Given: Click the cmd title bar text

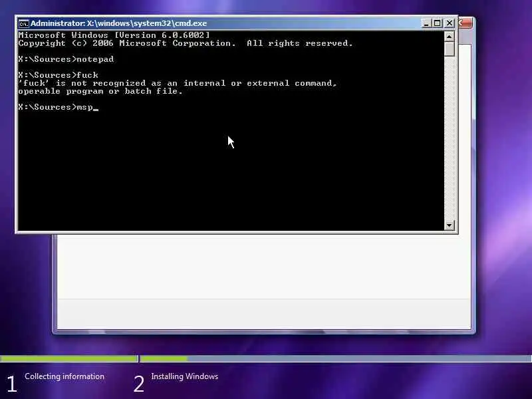Looking at the screenshot, I should [119, 23].
